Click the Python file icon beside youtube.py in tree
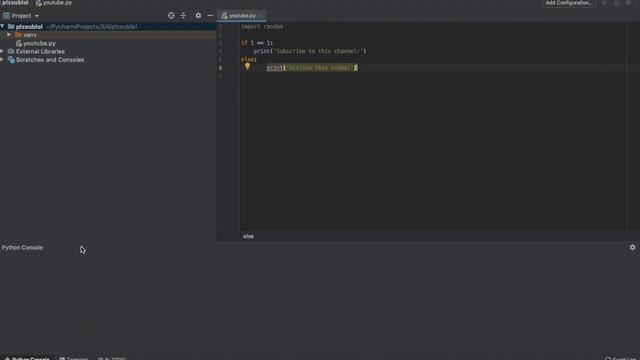The height and width of the screenshot is (360, 640). (x=18, y=43)
